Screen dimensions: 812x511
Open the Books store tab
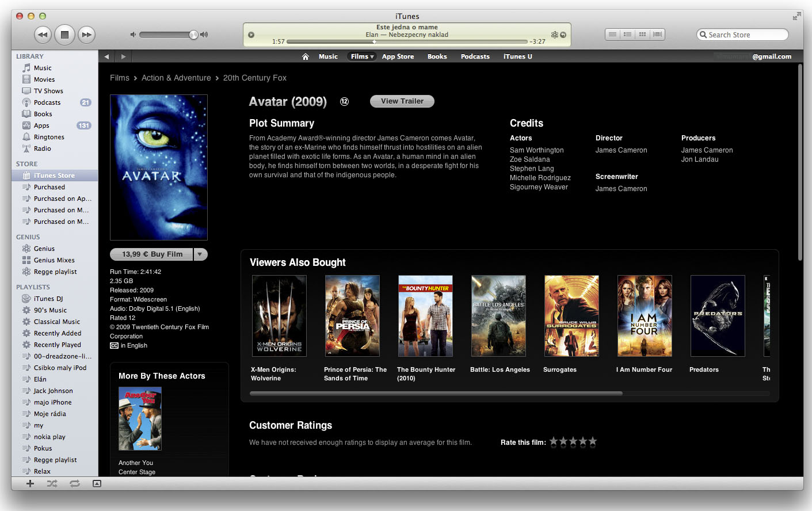click(x=437, y=56)
